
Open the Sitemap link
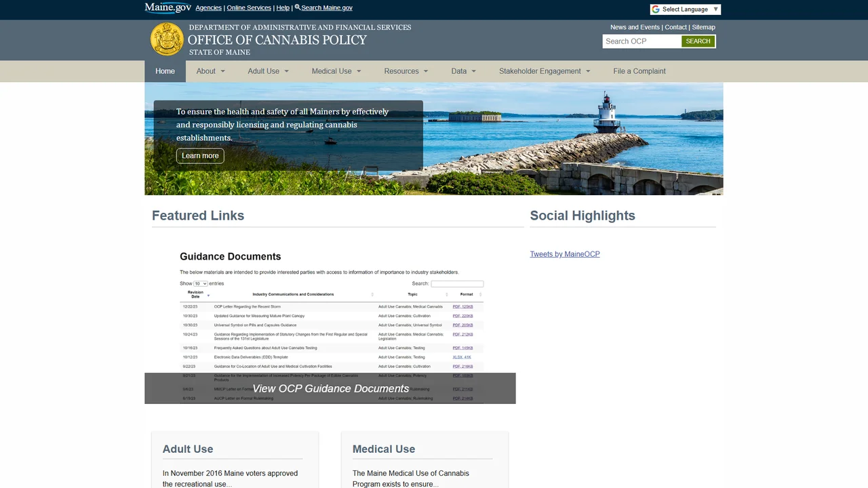pyautogui.click(x=703, y=27)
